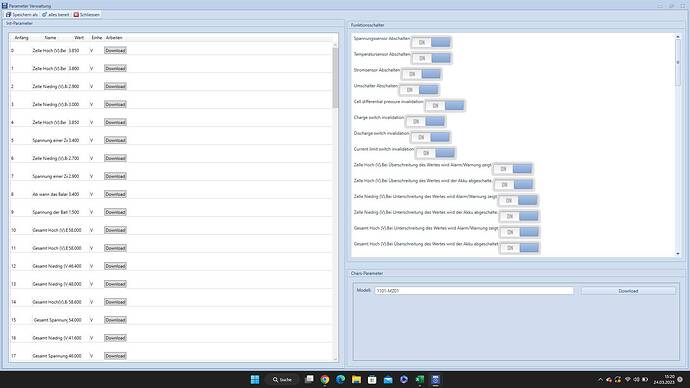Toggle Zelle Hoch Alarm/Warnung zeigt switch
Viewport: 690px width, 388px height.
[x=513, y=169]
